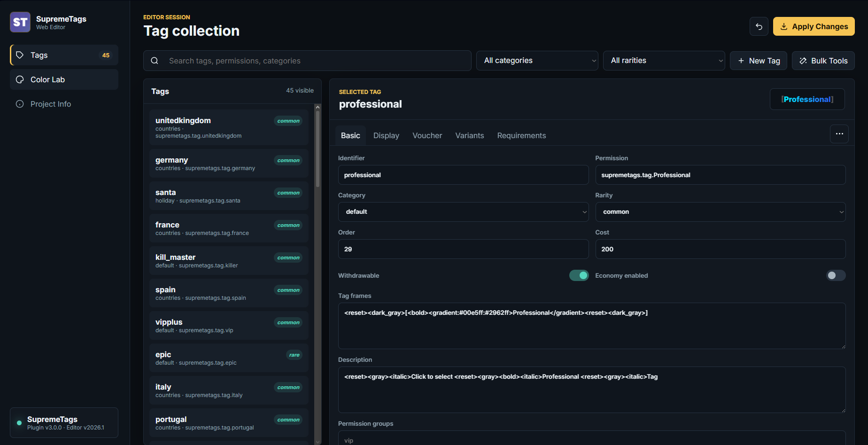Open Color Lab from the sidebar
Image resolution: width=868 pixels, height=445 pixels.
tap(64, 79)
